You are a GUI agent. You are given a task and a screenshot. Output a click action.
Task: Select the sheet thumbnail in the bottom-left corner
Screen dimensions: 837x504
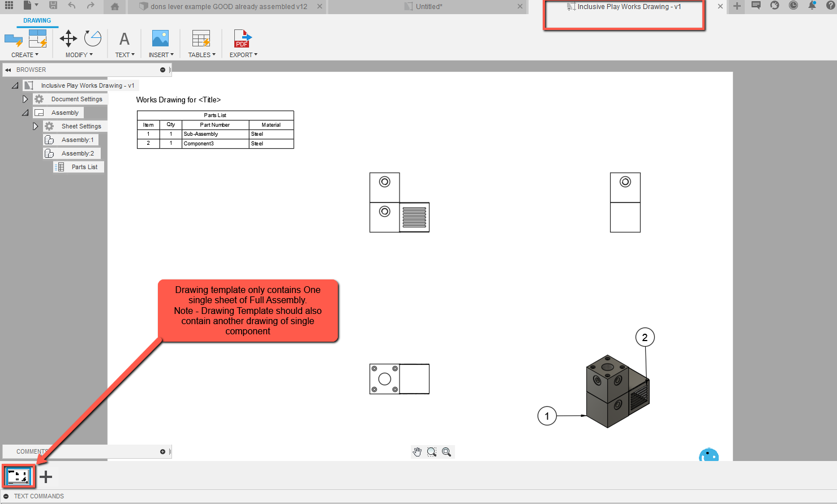18,476
